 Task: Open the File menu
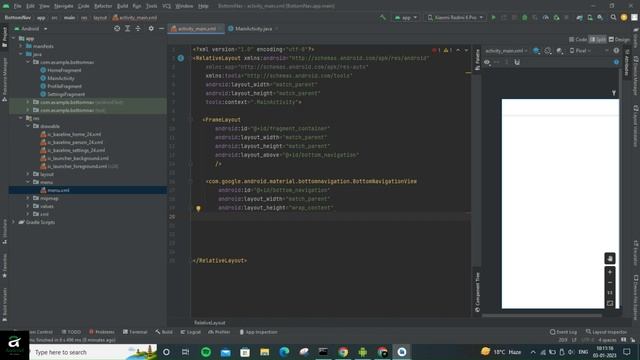tap(17, 6)
